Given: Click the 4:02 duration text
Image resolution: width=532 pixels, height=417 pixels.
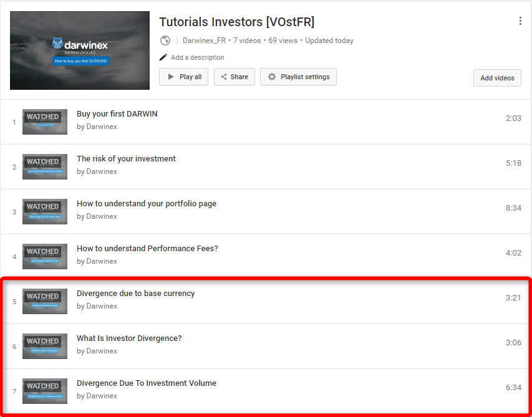Looking at the screenshot, I should (x=513, y=253).
